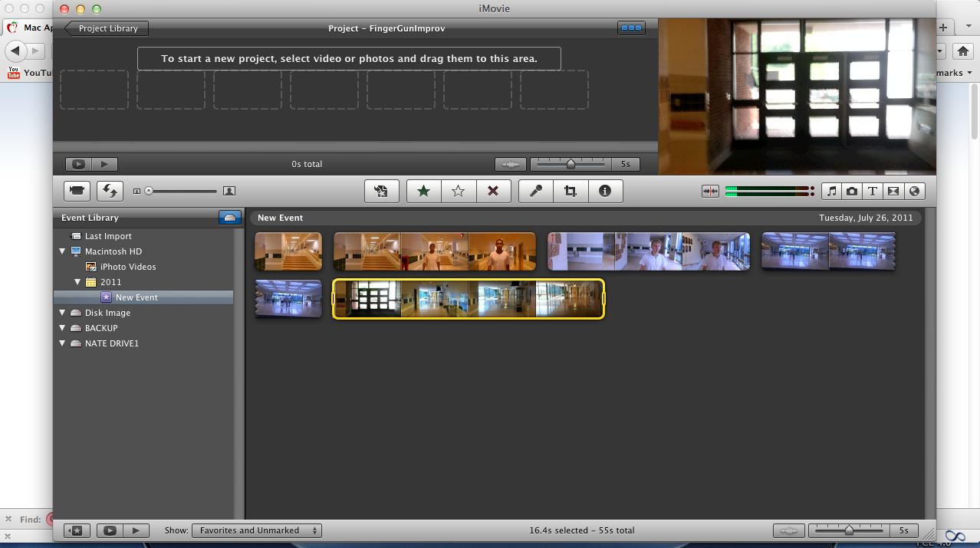Click New Event header bar
This screenshot has width=980, height=548.
[x=586, y=218]
